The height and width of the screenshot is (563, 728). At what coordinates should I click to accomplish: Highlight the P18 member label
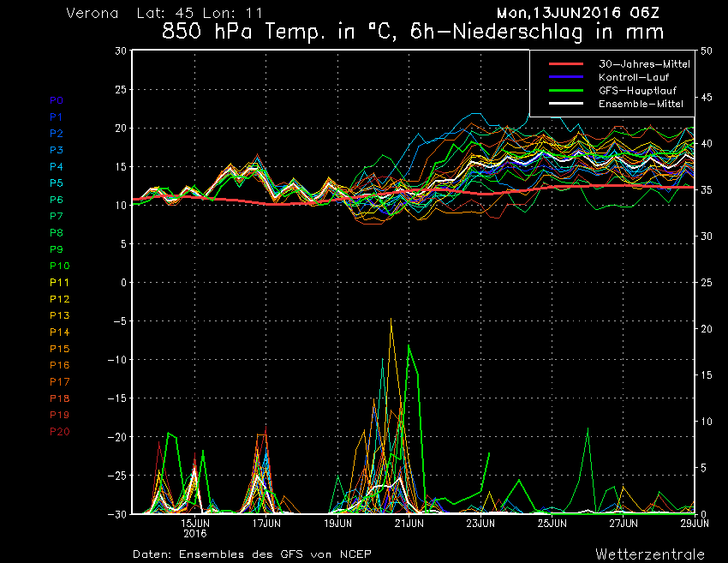pos(60,398)
